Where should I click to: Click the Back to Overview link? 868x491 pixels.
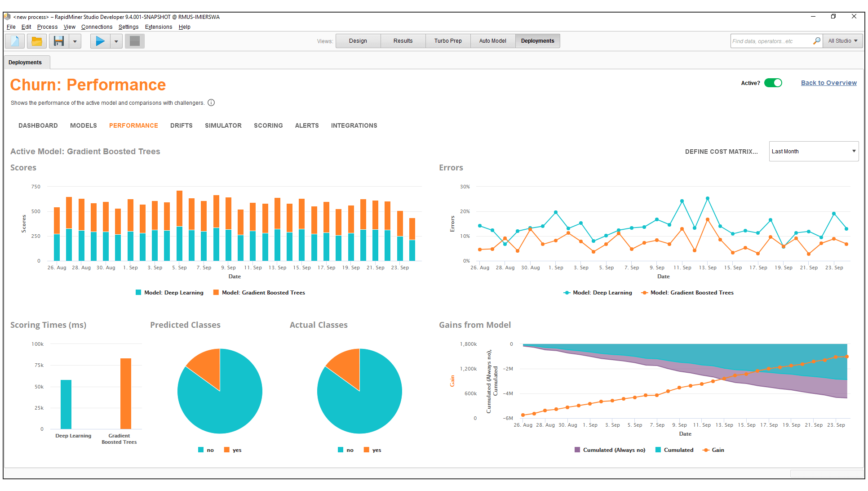click(828, 83)
